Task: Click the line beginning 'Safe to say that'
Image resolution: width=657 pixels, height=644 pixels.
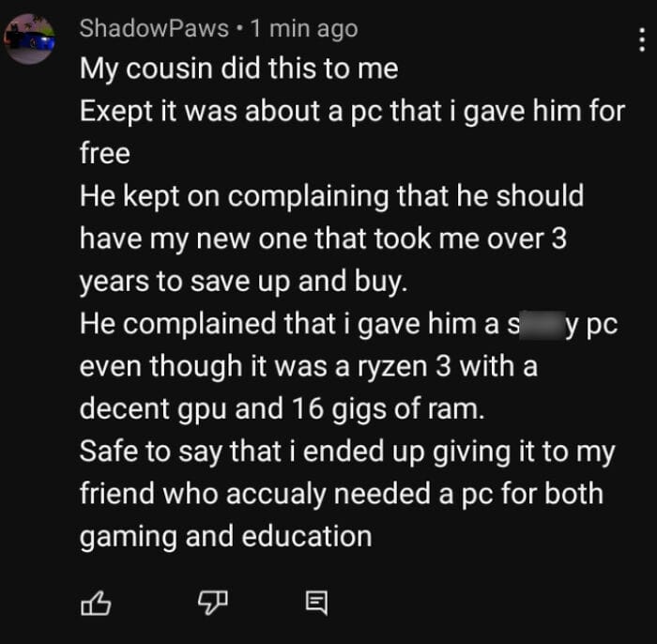Action: tap(347, 452)
